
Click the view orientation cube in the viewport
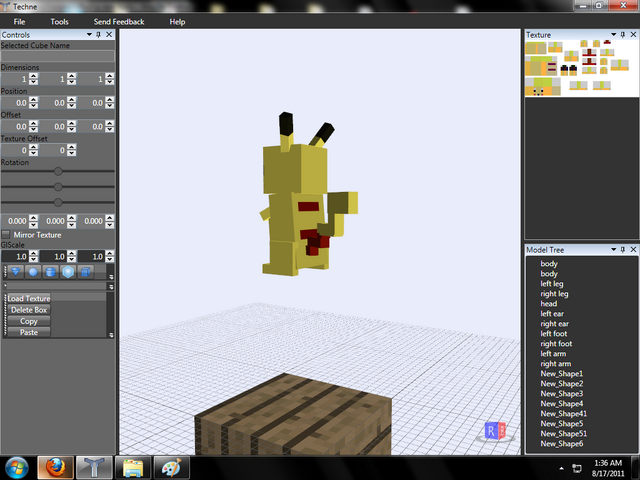pos(495,431)
